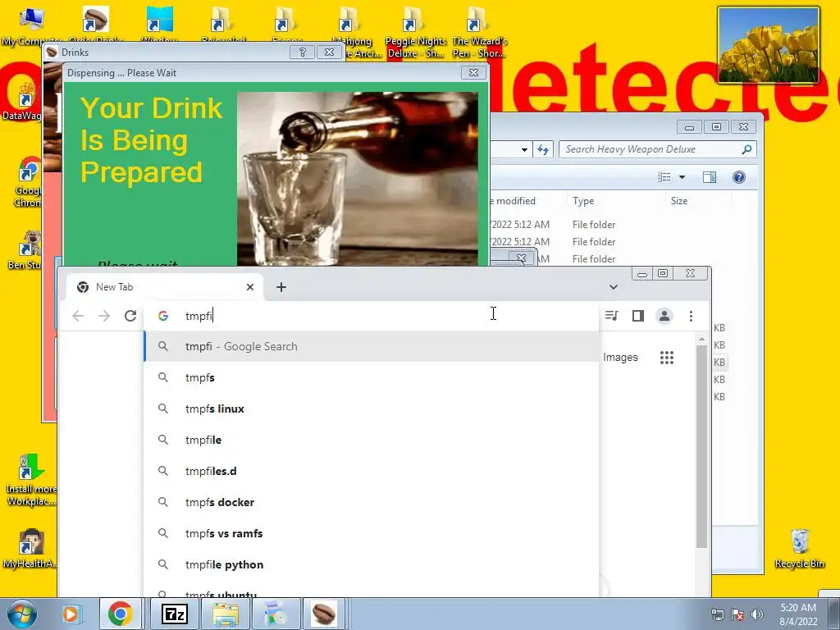
Task: Open the Images link on Google page
Action: (x=620, y=358)
